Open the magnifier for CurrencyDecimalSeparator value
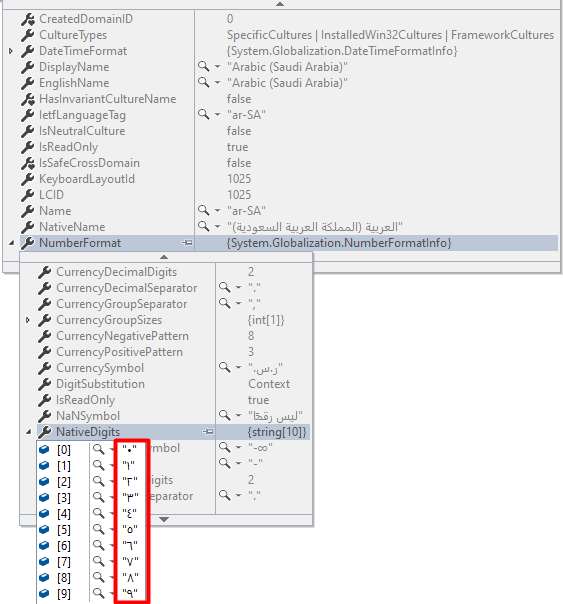 click(225, 287)
